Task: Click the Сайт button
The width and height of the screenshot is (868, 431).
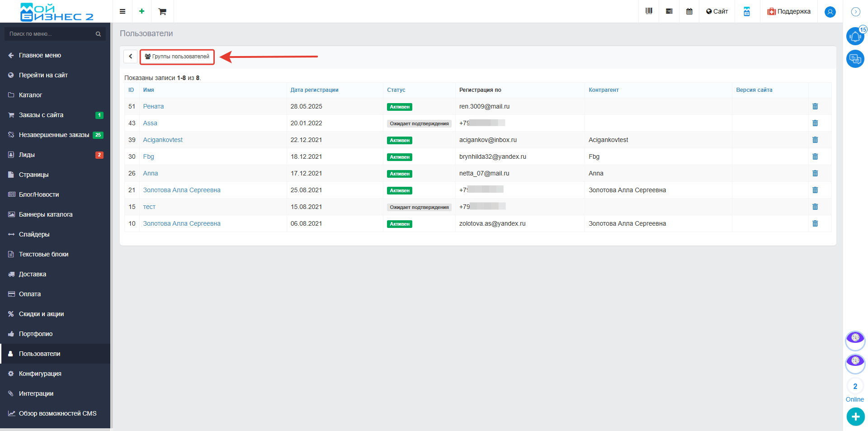Action: tap(717, 11)
